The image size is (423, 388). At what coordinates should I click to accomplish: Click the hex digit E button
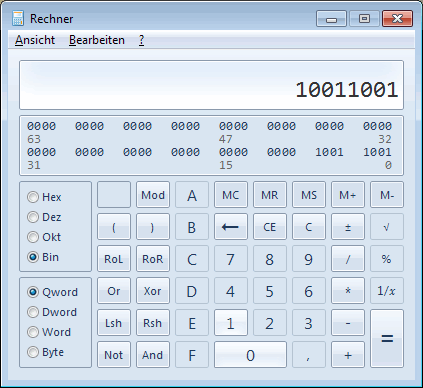[x=192, y=323]
